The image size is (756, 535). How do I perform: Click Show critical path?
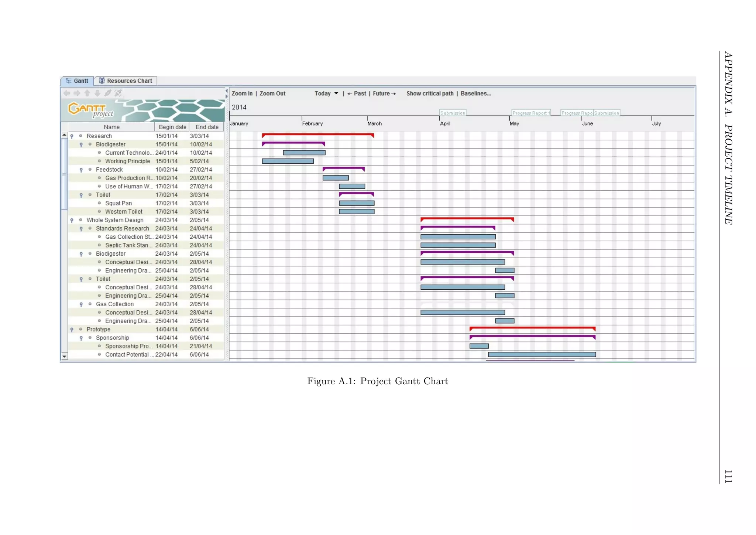[x=430, y=93]
